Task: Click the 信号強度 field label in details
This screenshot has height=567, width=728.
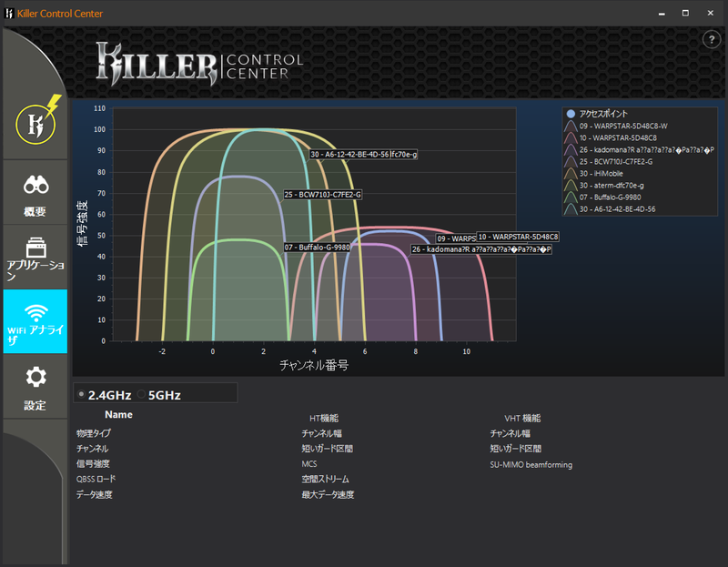Action: pyautogui.click(x=93, y=464)
